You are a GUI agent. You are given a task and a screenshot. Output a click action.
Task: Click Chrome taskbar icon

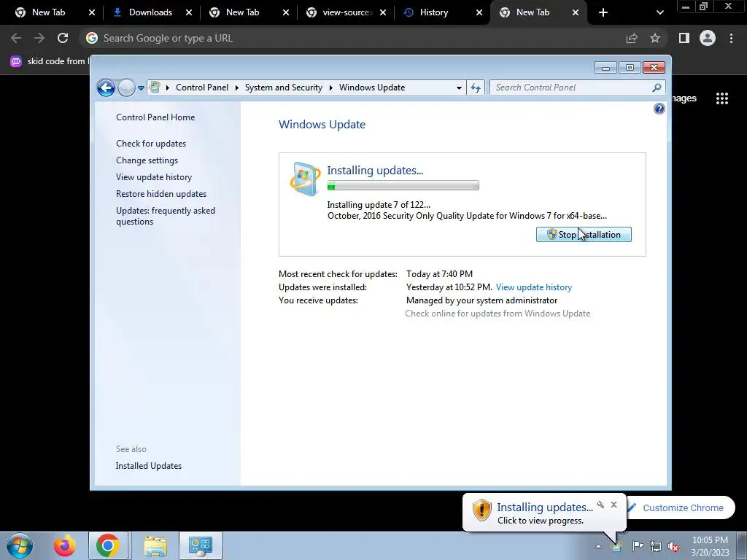pyautogui.click(x=108, y=545)
